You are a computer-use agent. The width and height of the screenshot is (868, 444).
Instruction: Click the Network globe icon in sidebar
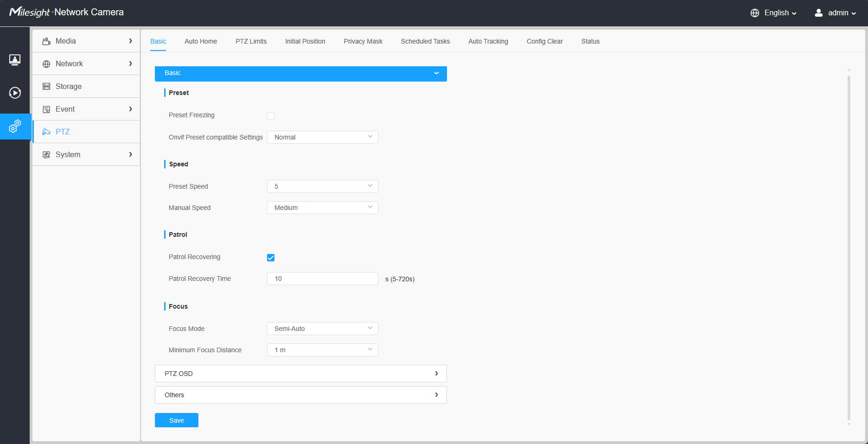point(46,64)
